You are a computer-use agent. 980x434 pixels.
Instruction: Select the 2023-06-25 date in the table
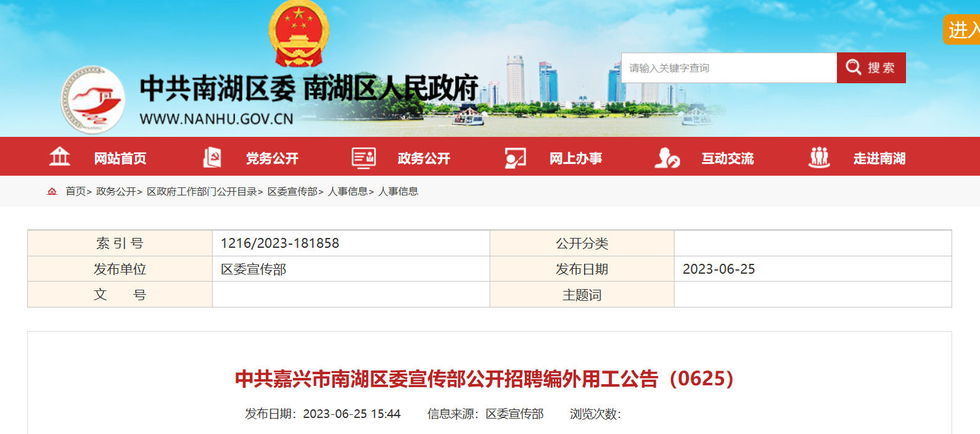point(719,269)
